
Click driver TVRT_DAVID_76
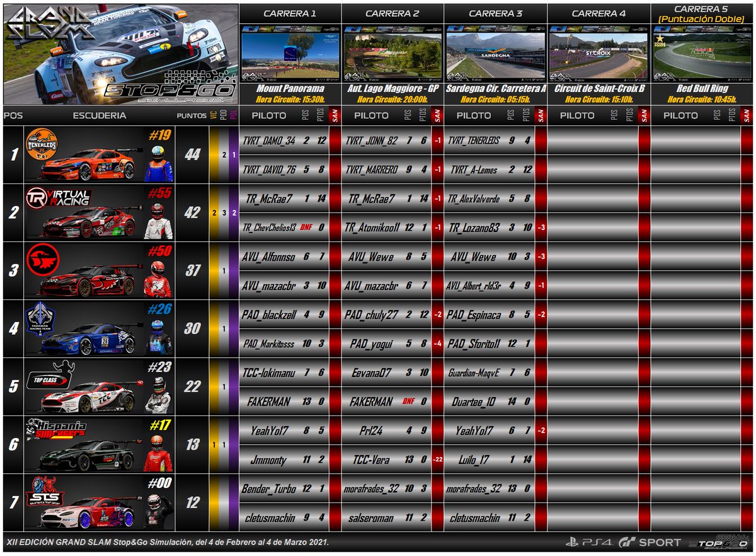coord(269,169)
